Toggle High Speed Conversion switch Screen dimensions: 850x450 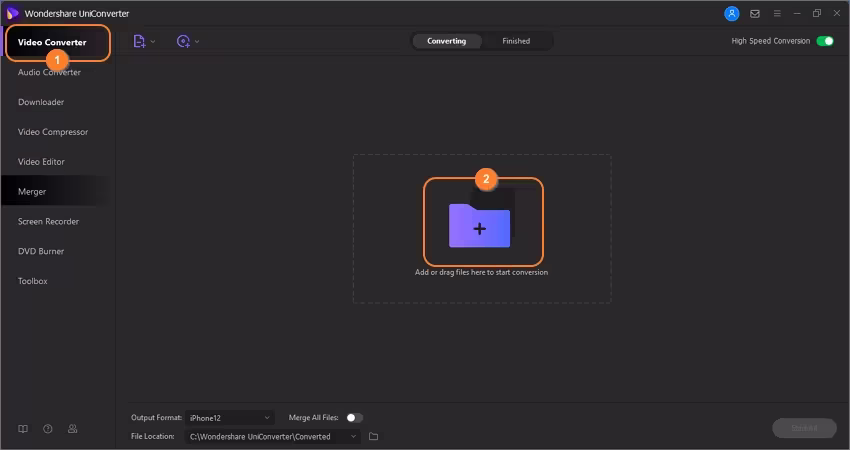[x=825, y=41]
